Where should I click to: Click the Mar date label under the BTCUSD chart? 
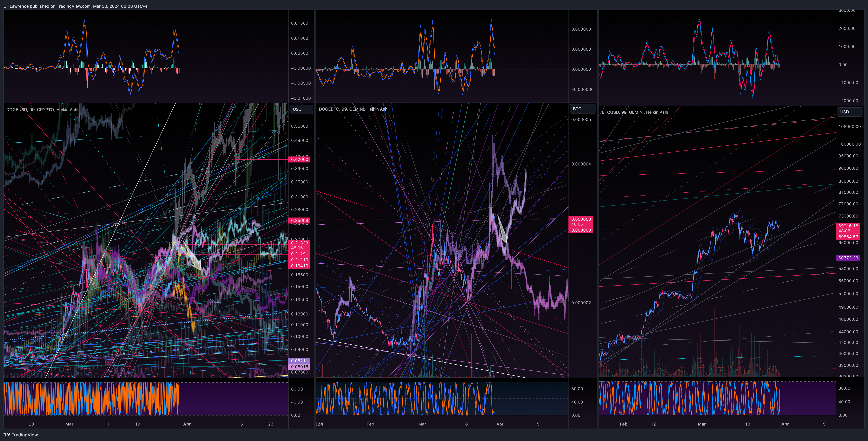click(x=702, y=424)
